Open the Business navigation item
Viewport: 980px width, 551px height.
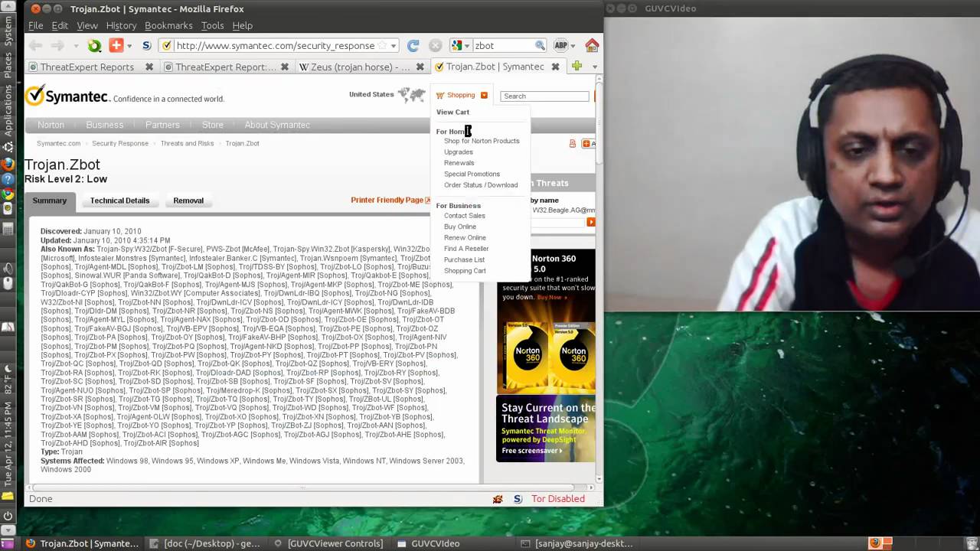[x=105, y=125]
